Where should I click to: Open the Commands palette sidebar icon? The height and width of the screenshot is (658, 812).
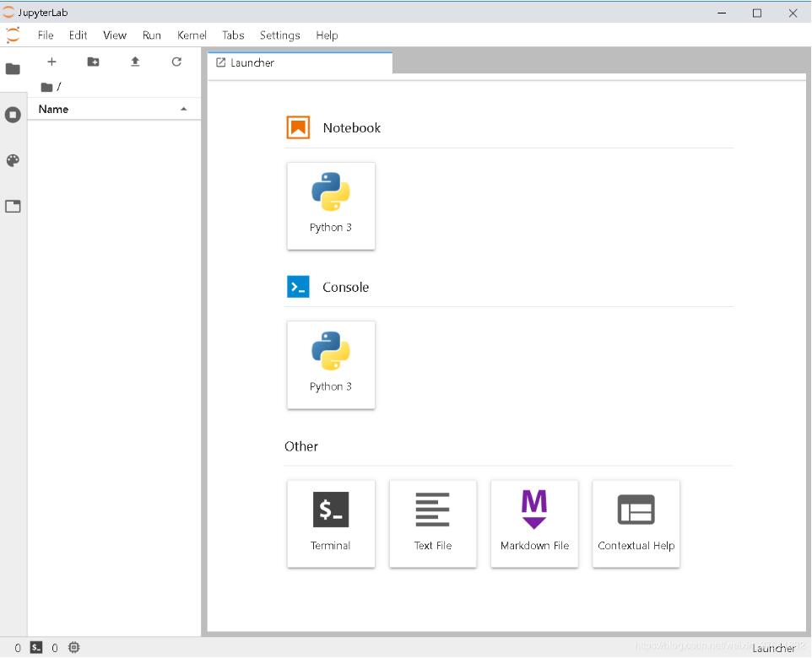click(13, 160)
